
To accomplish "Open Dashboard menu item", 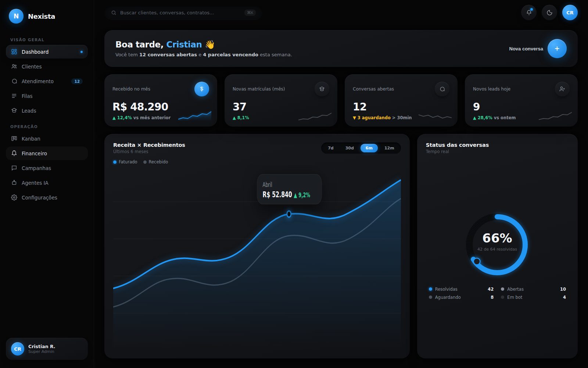I will [47, 52].
